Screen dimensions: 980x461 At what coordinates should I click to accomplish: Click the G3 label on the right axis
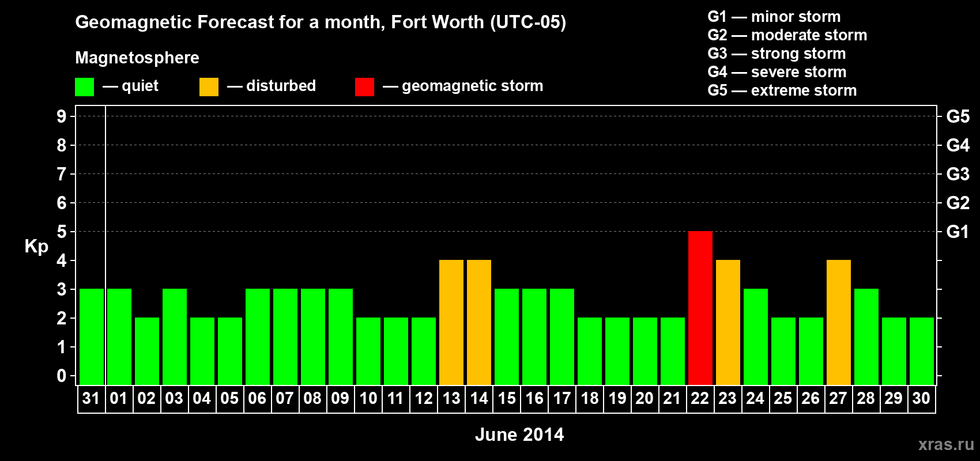[x=958, y=174]
